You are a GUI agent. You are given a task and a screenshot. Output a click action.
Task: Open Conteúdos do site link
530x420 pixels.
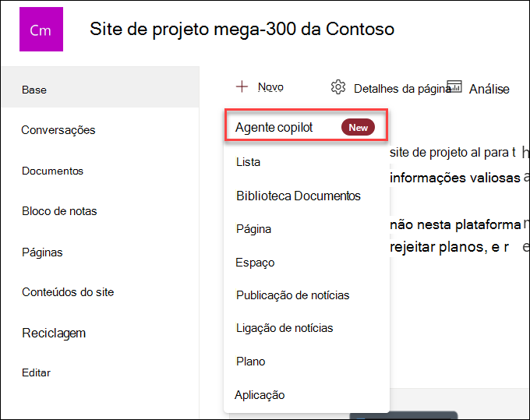68,292
